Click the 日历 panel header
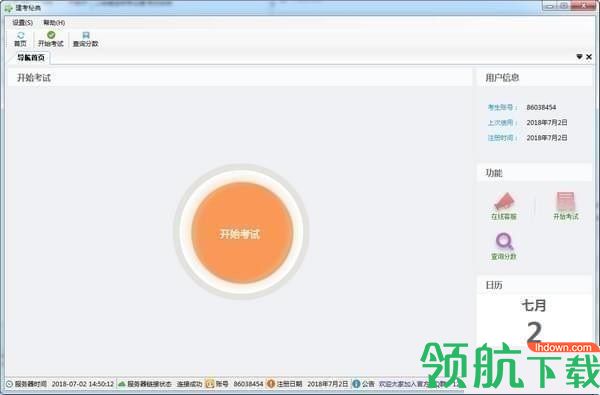Image resolution: width=600 pixels, height=395 pixels. (535, 285)
